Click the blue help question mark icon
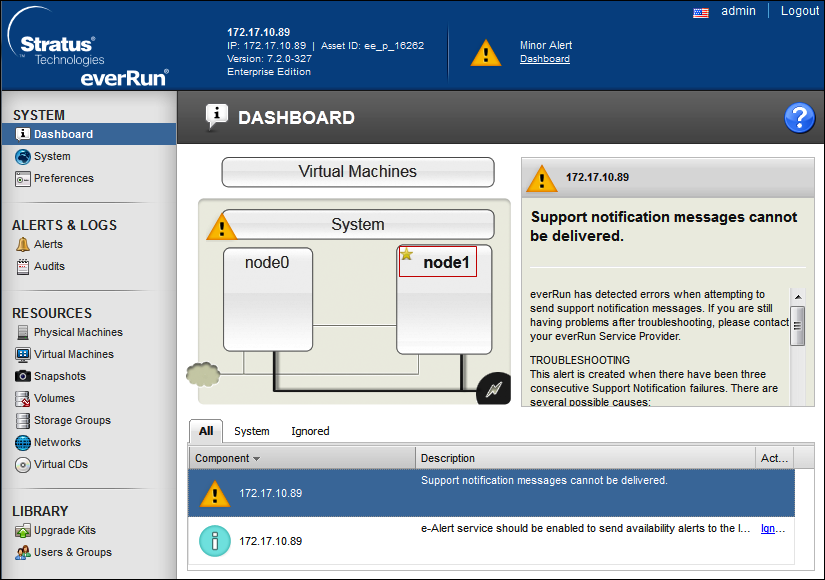The width and height of the screenshot is (825, 580). coord(799,118)
